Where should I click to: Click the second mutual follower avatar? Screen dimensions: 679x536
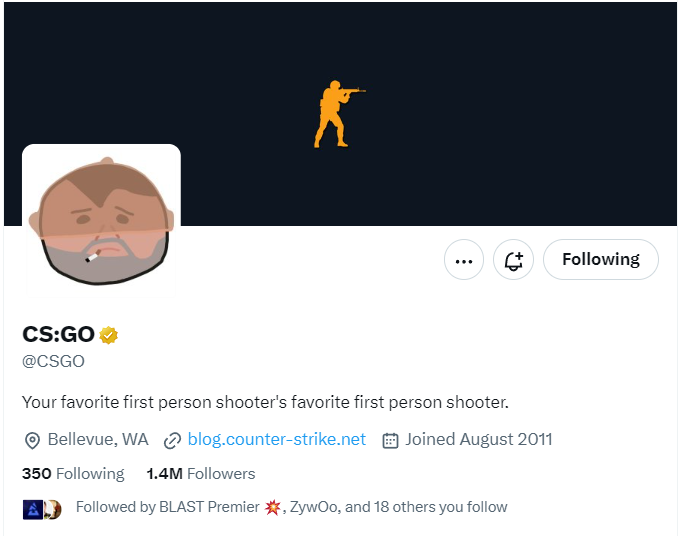[x=52, y=508]
